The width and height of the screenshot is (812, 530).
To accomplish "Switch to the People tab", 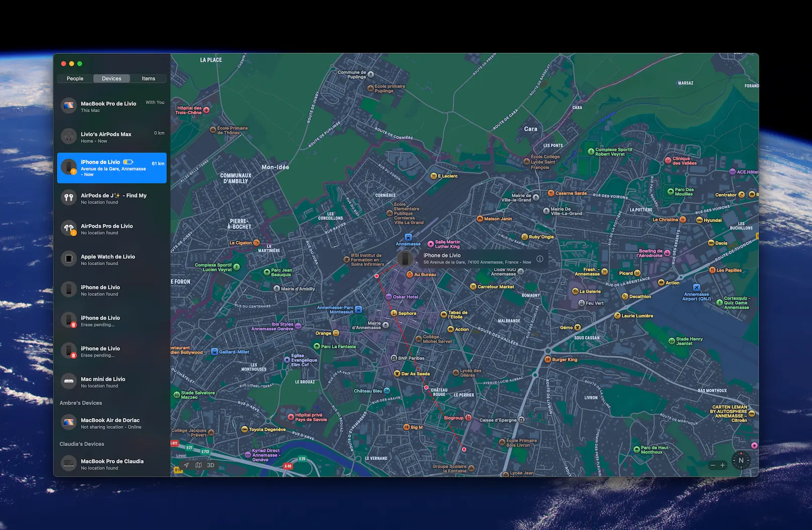I will 75,79.
